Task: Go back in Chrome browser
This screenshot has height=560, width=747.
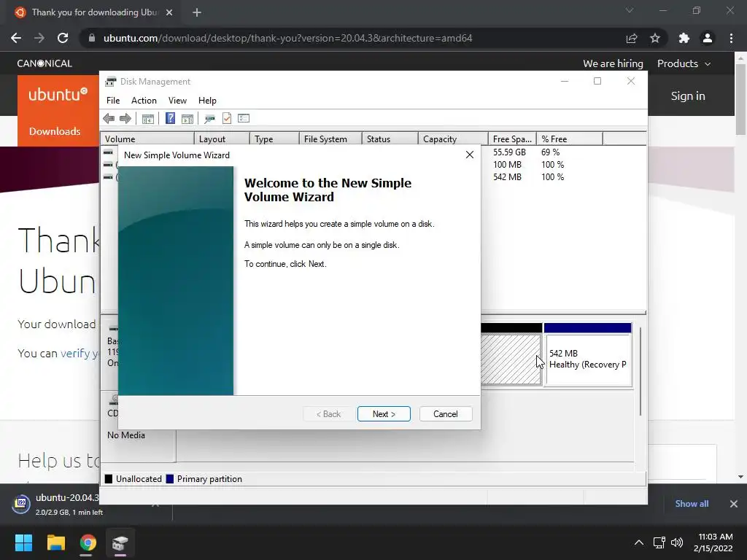Action: [16, 38]
